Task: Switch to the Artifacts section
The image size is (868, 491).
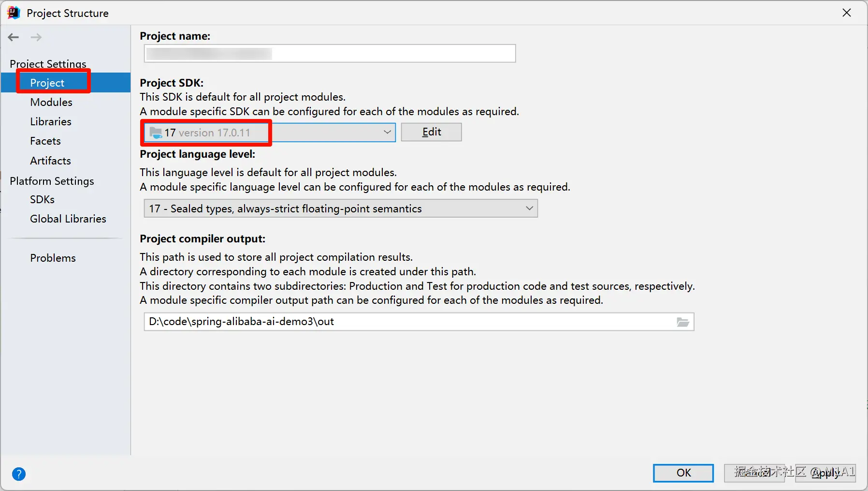Action: pos(50,161)
